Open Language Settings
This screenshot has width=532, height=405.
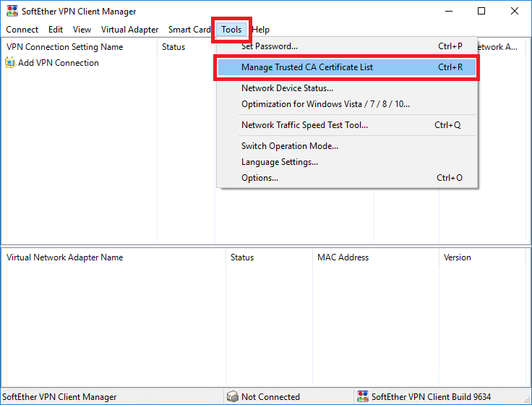pos(347,162)
